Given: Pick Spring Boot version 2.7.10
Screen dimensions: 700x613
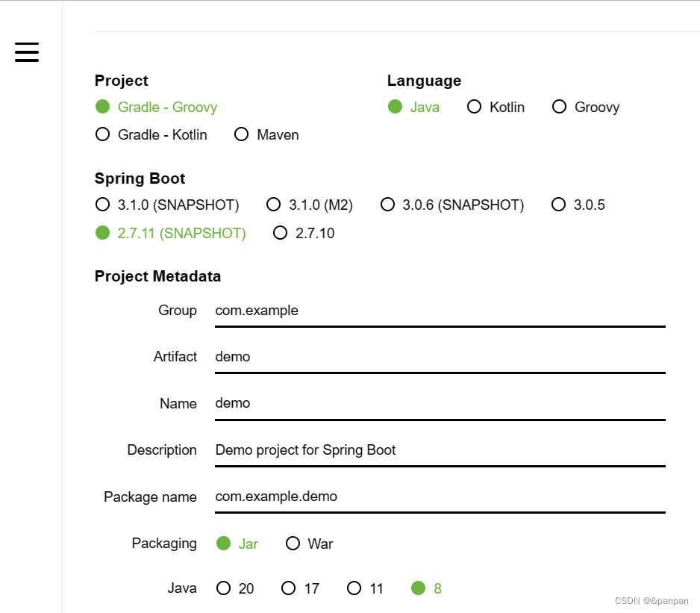Looking at the screenshot, I should 281,233.
